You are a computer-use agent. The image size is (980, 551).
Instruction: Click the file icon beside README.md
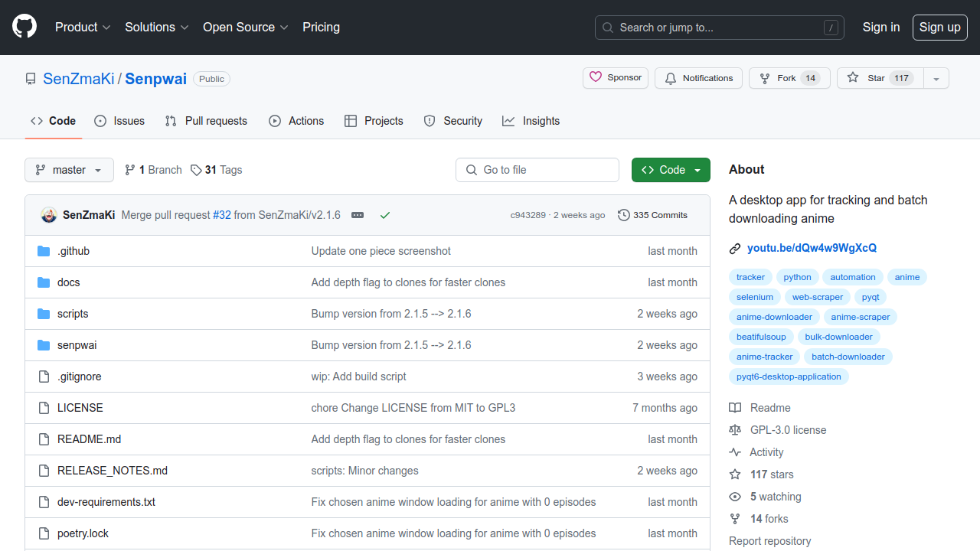coord(44,439)
